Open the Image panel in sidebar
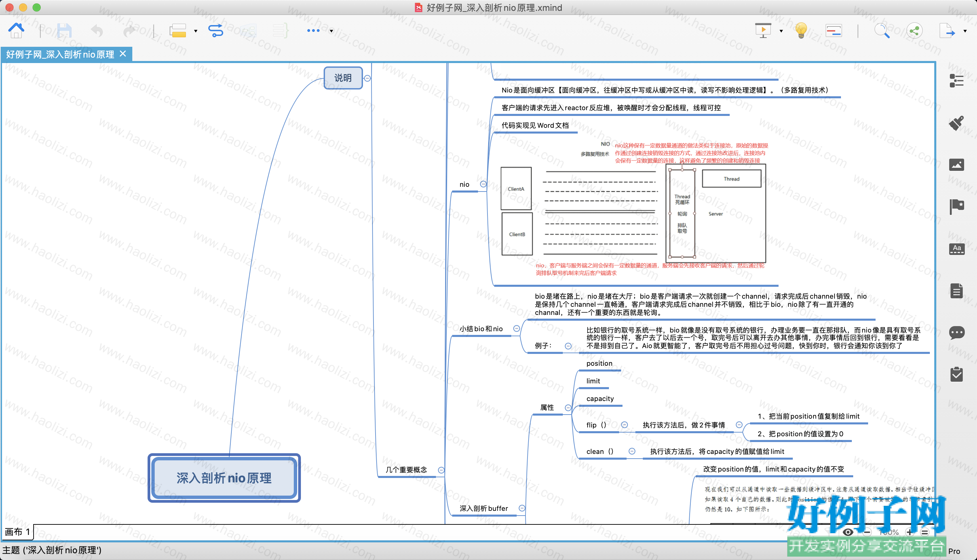The width and height of the screenshot is (977, 560). [956, 165]
